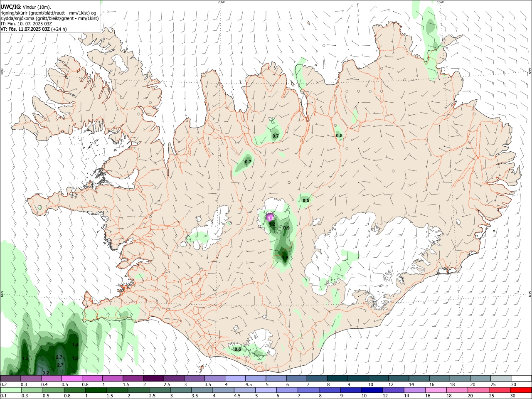Click the dark teal swatch labeled 8 in the upper legend
532x399 pixels.
click(337, 379)
